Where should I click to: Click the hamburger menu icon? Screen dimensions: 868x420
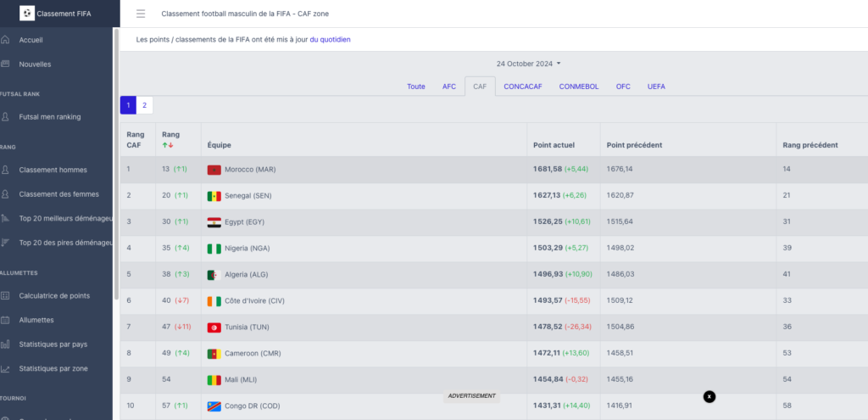pos(141,14)
